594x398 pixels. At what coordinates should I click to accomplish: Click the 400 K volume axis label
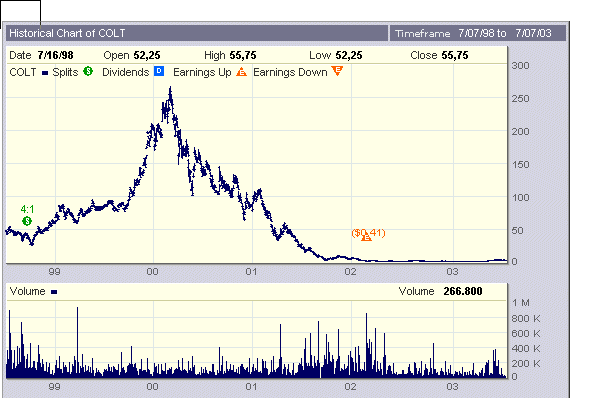525,349
